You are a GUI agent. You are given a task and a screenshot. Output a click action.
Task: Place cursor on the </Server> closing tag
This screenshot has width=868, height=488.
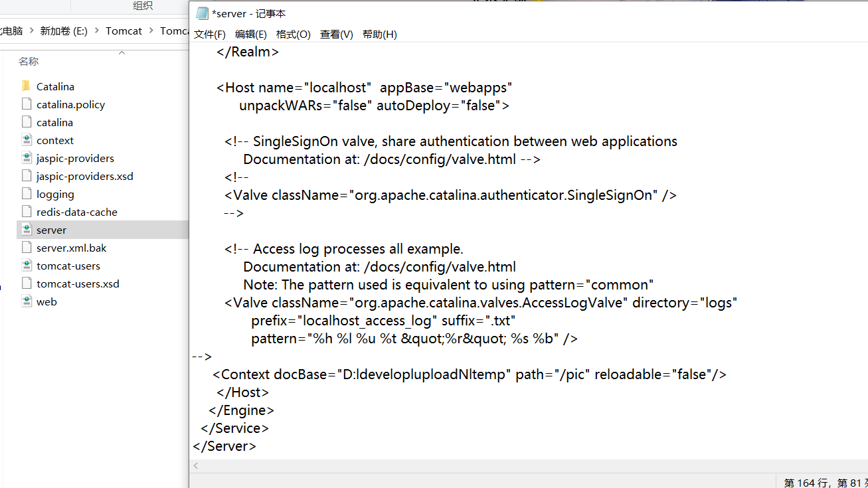(224, 446)
